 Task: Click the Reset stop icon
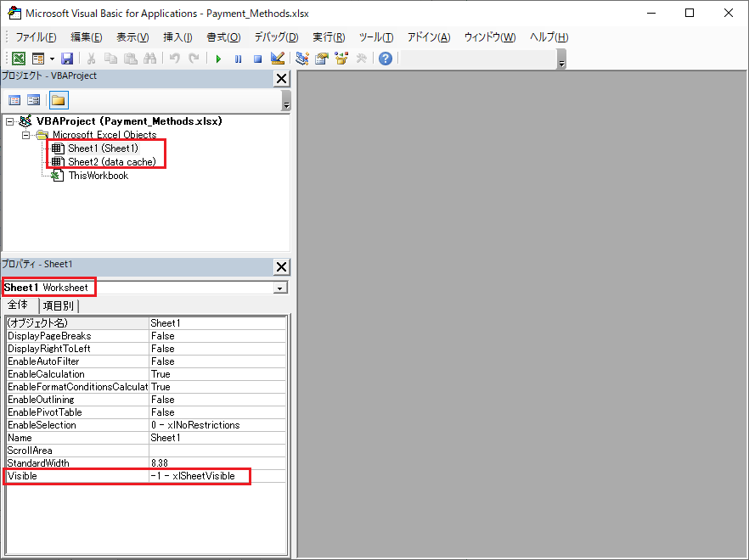pos(257,59)
